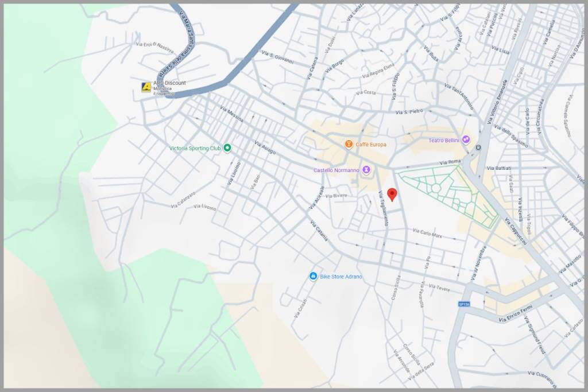Screen dimensions: 588x392
Task: Click the SP156 road shield
Action: [x=464, y=304]
